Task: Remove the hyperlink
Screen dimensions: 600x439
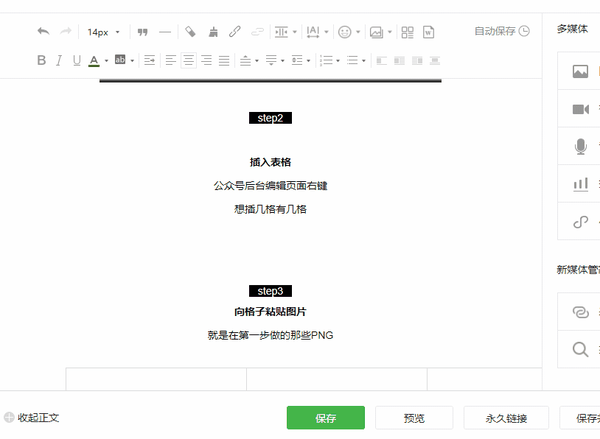Action: pos(257,32)
